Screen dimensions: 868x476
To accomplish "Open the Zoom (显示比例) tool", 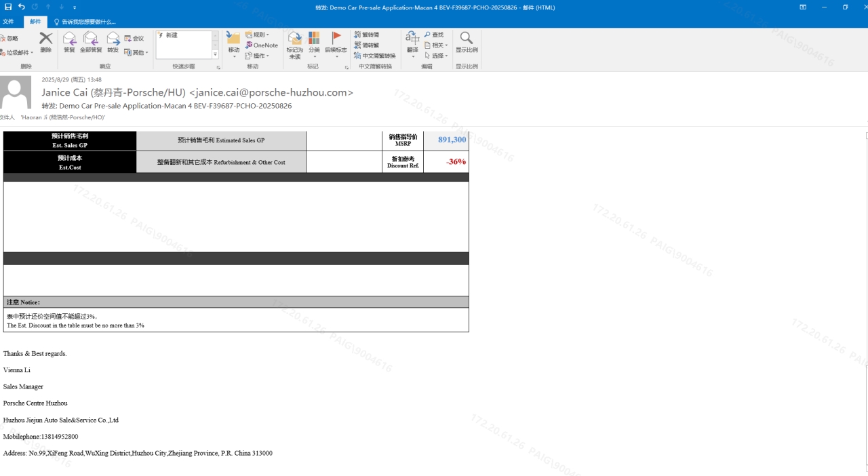I will point(467,42).
